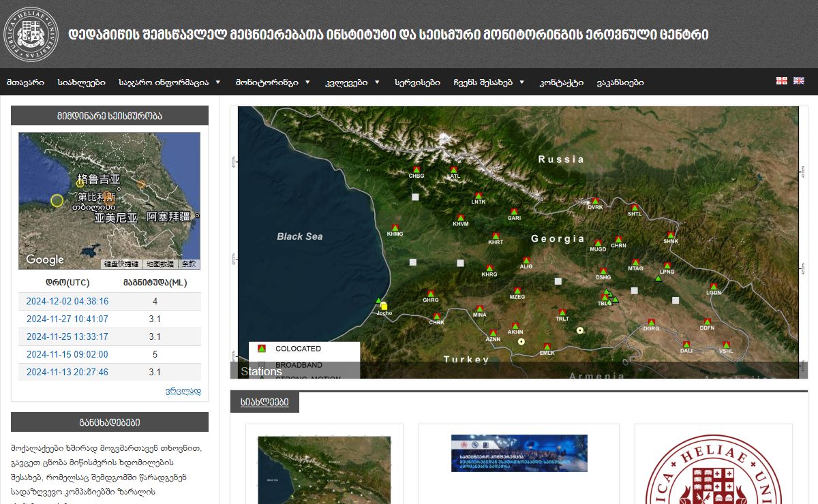Click the ALIG station marker
Screen dimensions: 818x504
[x=526, y=260]
